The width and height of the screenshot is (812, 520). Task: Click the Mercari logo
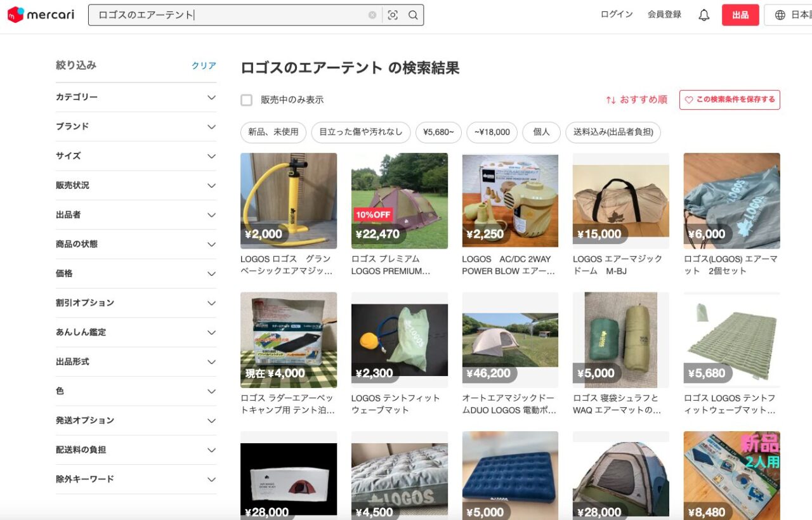[x=42, y=15]
